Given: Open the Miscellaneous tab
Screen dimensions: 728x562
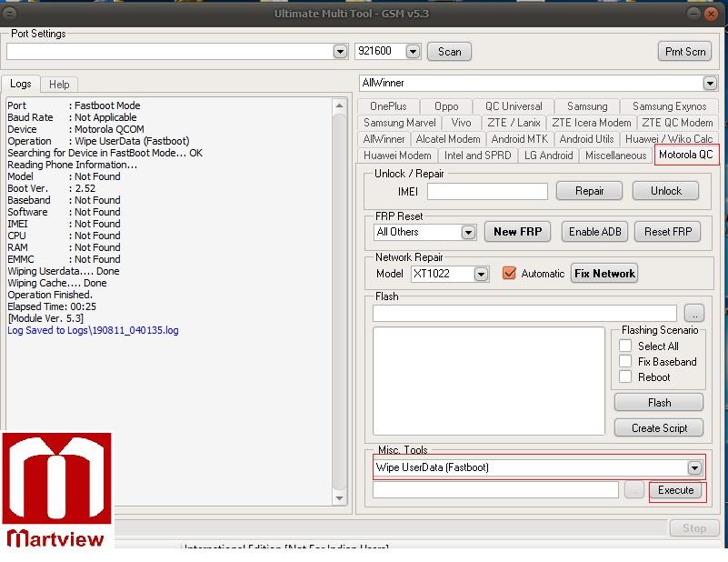Looking at the screenshot, I should pos(615,156).
